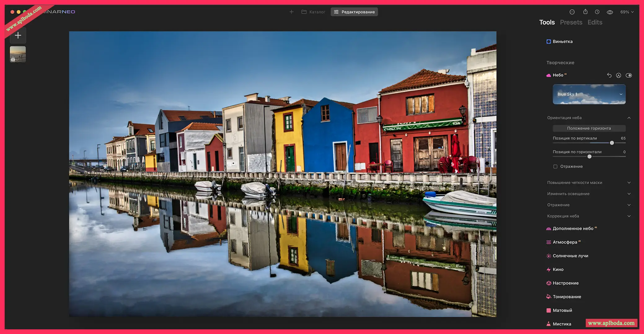Switch to the Каталог view

313,11
